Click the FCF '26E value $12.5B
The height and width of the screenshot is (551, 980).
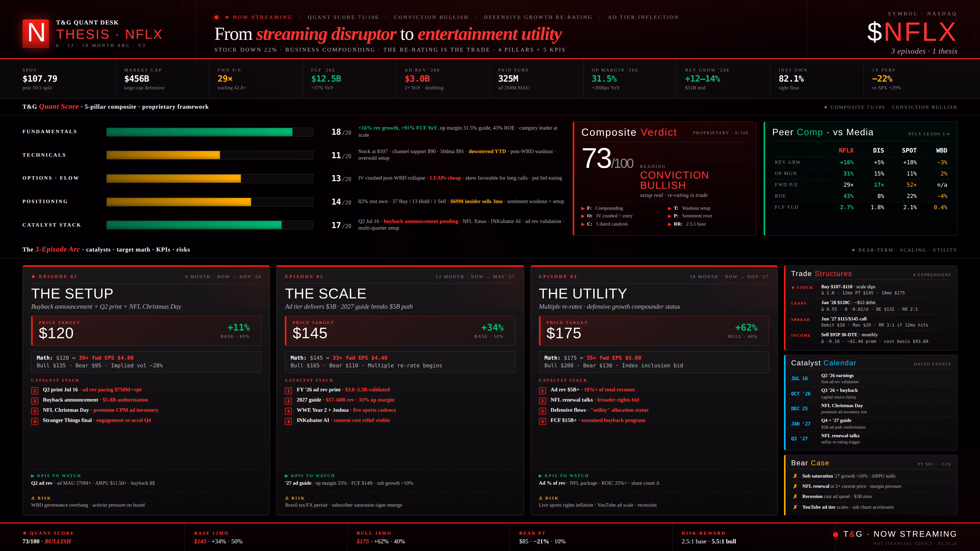tap(326, 79)
